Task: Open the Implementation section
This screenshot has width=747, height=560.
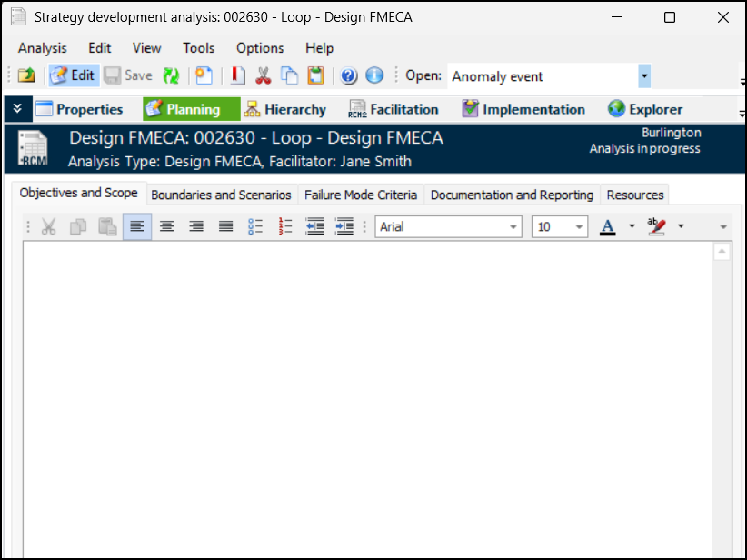Action: 523,109
